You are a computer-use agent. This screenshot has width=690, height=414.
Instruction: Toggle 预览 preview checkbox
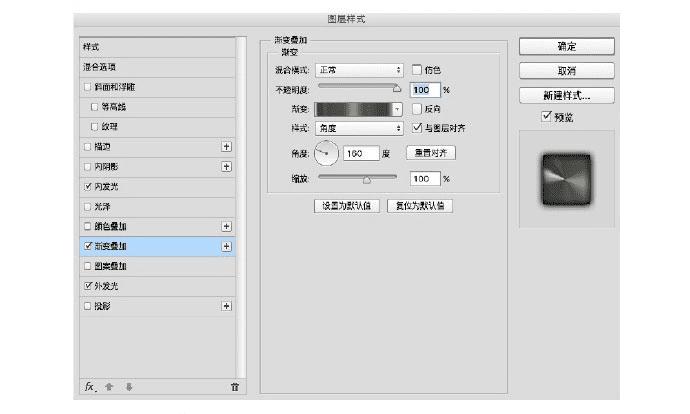[546, 117]
